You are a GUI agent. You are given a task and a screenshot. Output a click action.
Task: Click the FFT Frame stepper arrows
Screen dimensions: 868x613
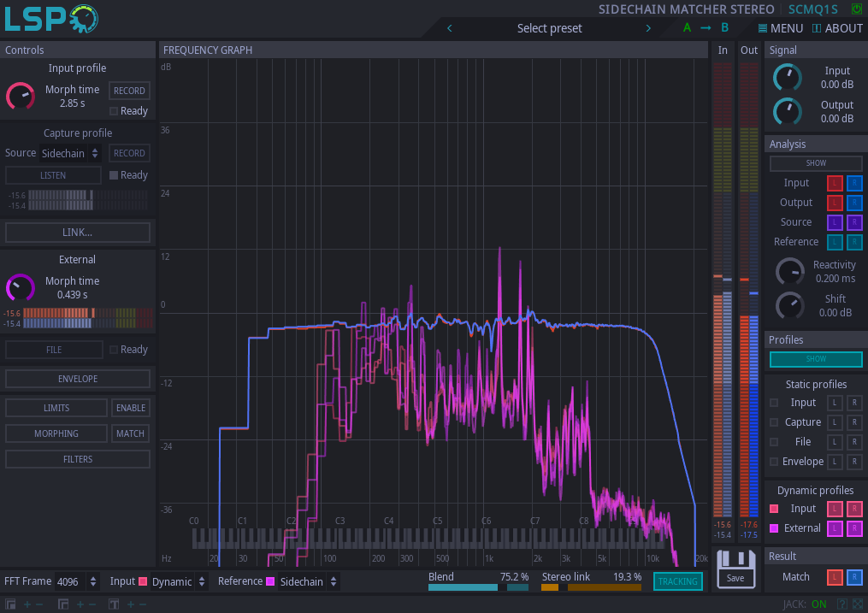pyautogui.click(x=93, y=581)
